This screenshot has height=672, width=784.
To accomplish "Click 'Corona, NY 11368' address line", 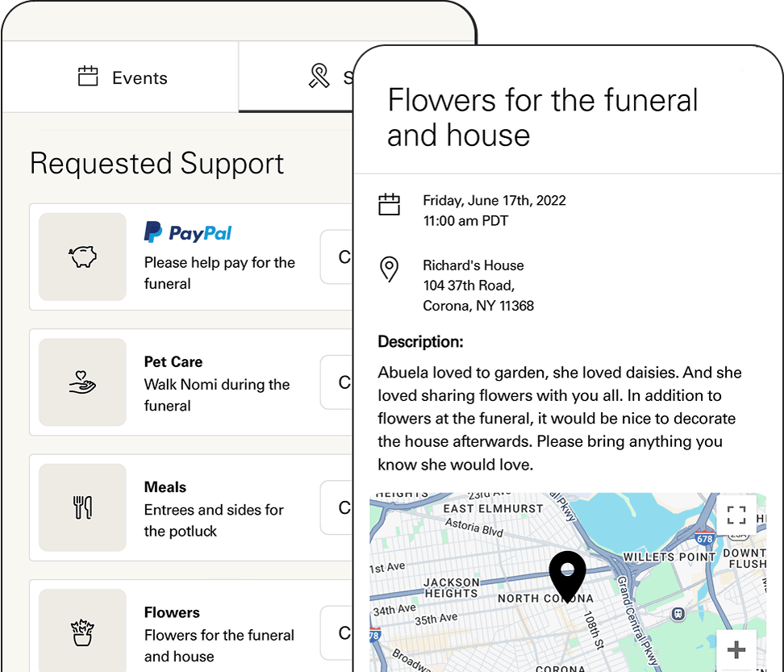I will [x=478, y=306].
